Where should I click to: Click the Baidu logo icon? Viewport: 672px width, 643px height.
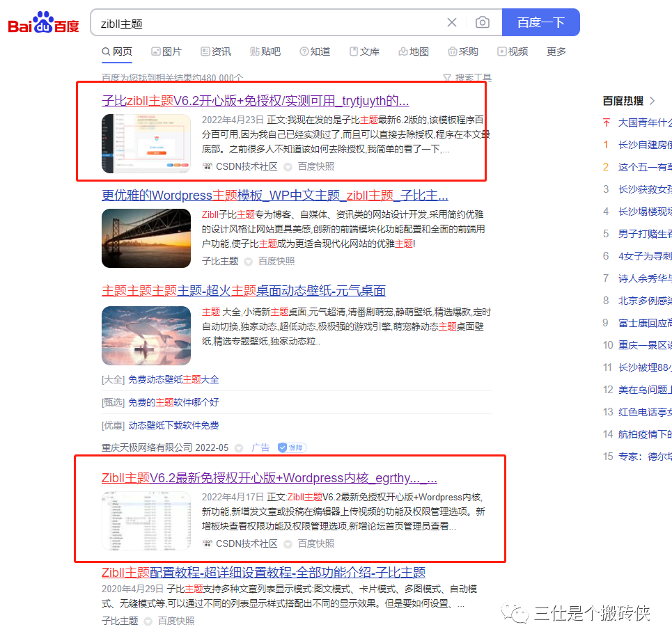[42, 22]
